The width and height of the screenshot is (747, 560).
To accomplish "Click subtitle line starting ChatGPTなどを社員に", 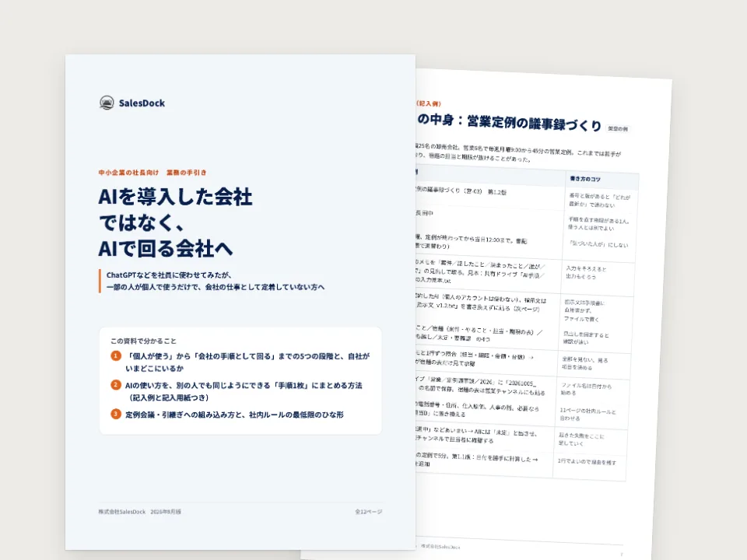I will point(169,275).
